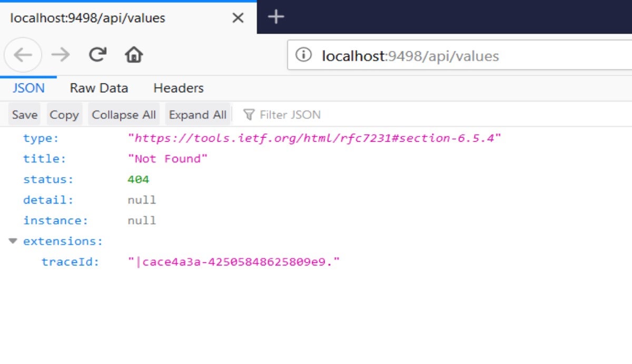Go forward with the forward arrow button
The height and width of the screenshot is (364, 632).
click(61, 55)
